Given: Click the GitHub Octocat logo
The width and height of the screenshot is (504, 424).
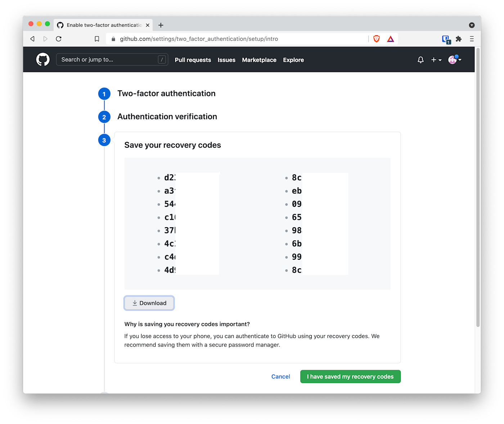Looking at the screenshot, I should tap(43, 60).
